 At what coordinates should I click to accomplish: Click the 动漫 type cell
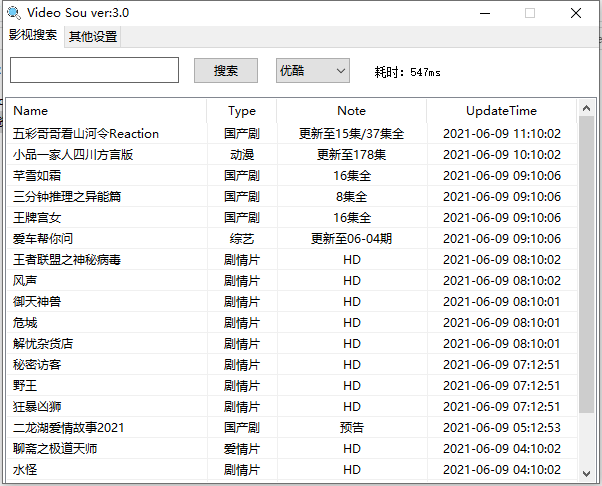[x=242, y=155]
